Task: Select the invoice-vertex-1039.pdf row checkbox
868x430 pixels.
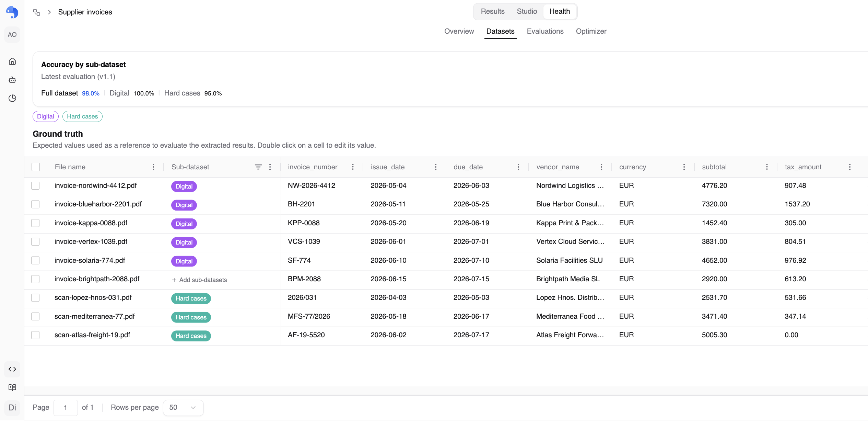Action: point(35,242)
